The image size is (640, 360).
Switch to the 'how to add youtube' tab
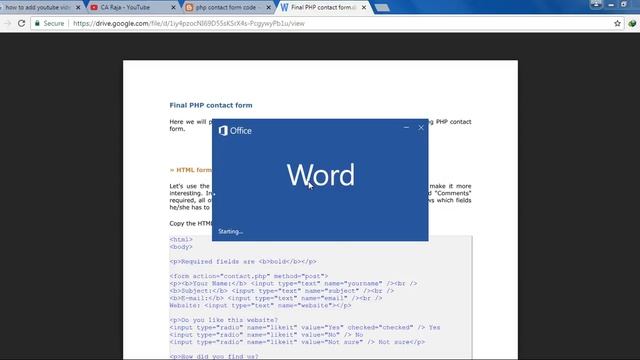pyautogui.click(x=39, y=7)
